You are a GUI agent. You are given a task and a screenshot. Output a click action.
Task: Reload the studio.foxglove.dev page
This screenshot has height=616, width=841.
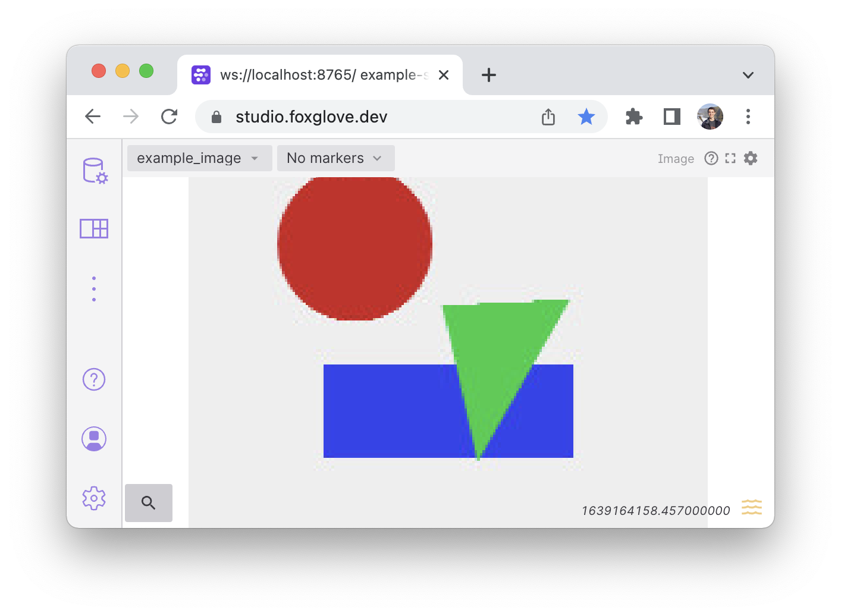pos(169,117)
